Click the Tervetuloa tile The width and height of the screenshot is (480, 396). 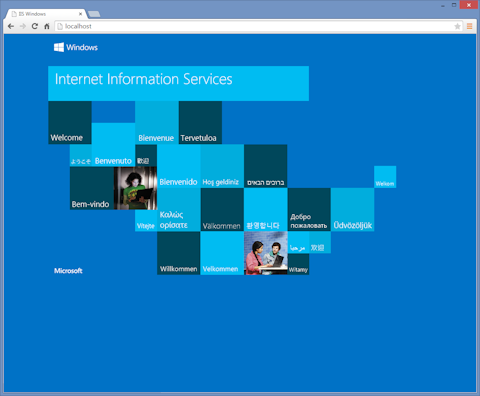200,123
